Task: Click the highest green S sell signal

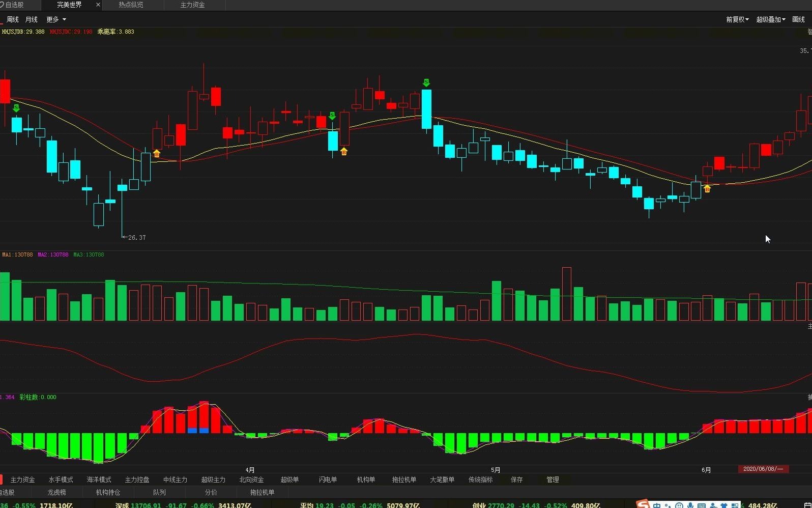Action: click(426, 82)
